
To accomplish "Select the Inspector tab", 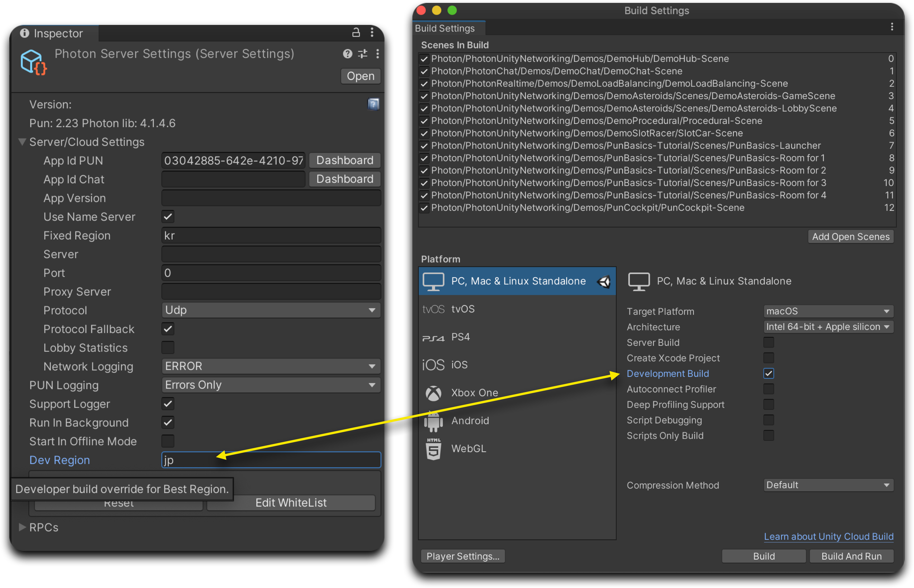I will [x=55, y=33].
